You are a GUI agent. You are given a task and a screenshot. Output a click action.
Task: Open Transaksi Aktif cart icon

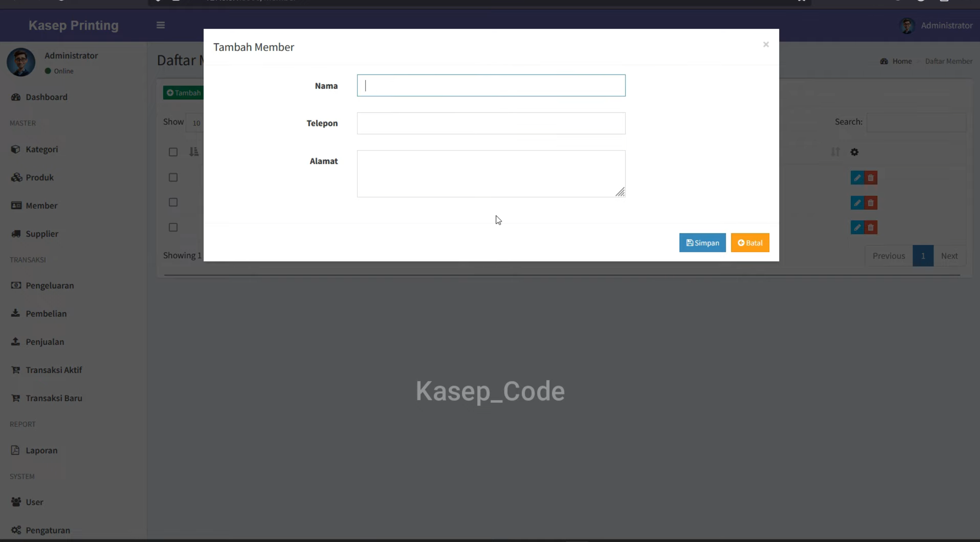click(x=16, y=370)
